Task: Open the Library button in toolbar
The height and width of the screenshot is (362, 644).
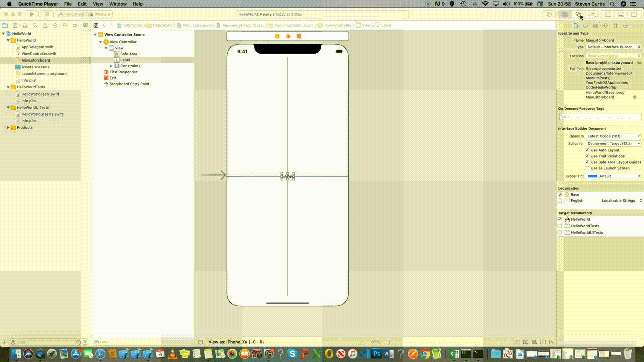Action: pyautogui.click(x=549, y=15)
